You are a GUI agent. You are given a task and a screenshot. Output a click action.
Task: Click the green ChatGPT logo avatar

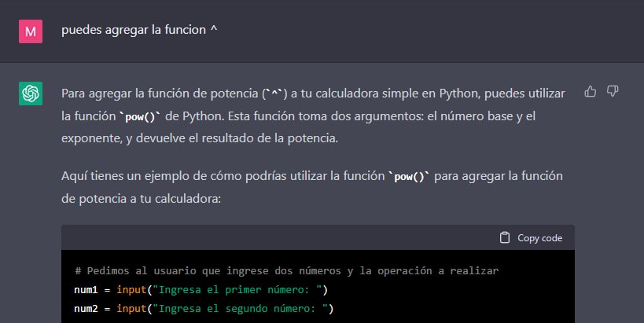click(31, 94)
